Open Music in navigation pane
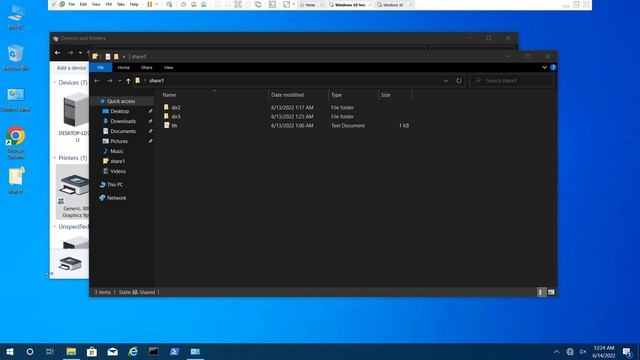The width and height of the screenshot is (640, 360). coord(116,151)
